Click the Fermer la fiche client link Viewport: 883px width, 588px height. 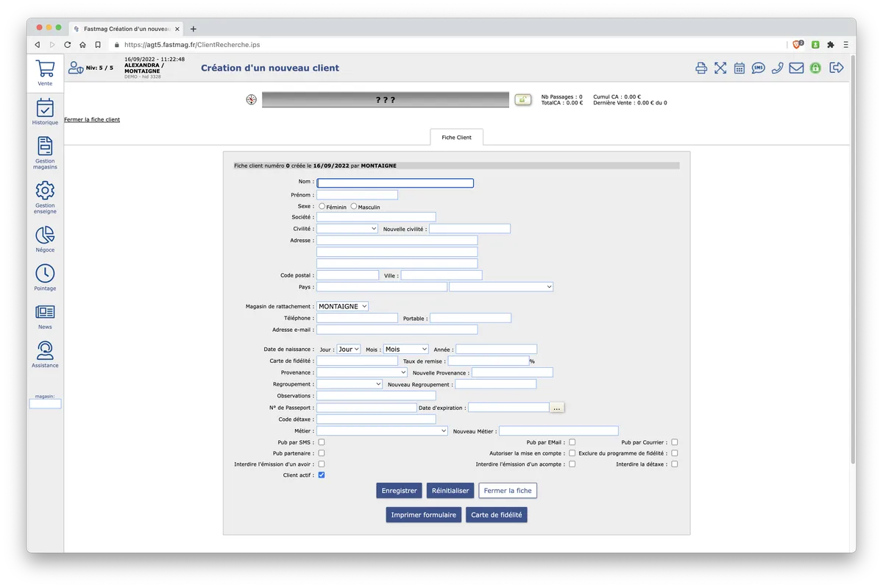click(x=92, y=119)
